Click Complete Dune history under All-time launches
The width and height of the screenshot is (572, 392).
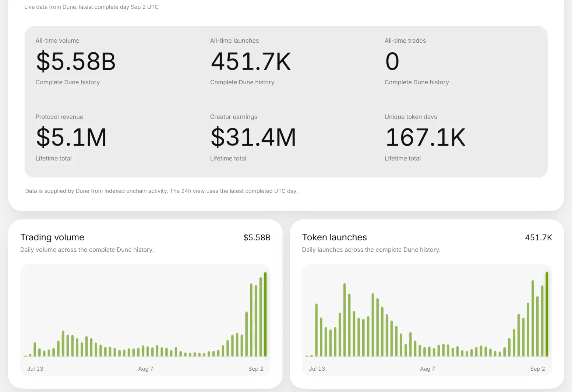[x=242, y=82]
